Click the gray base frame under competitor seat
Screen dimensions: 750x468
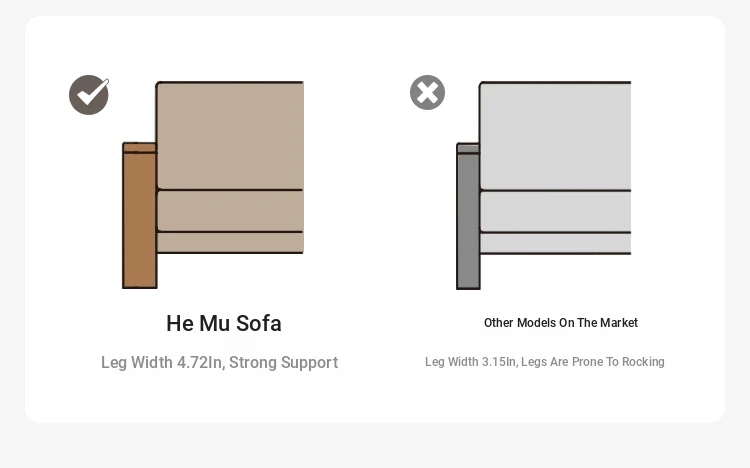click(555, 243)
